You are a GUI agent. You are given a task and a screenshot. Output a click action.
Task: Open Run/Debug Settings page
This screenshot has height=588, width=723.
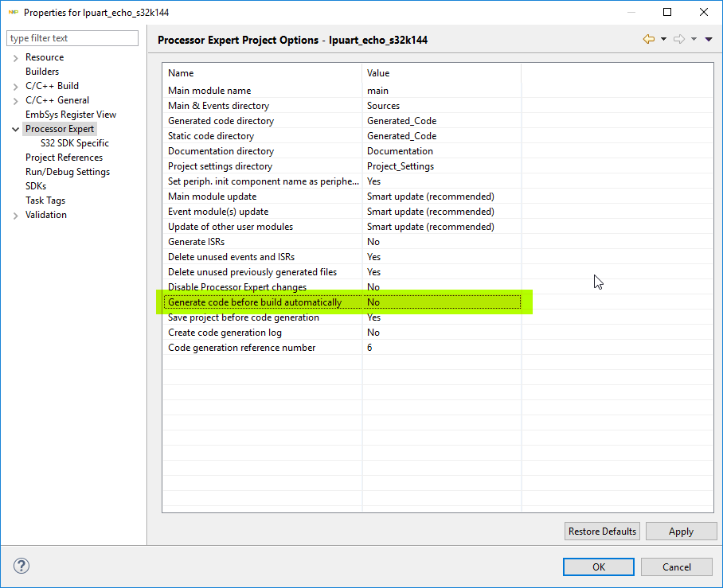pos(68,172)
